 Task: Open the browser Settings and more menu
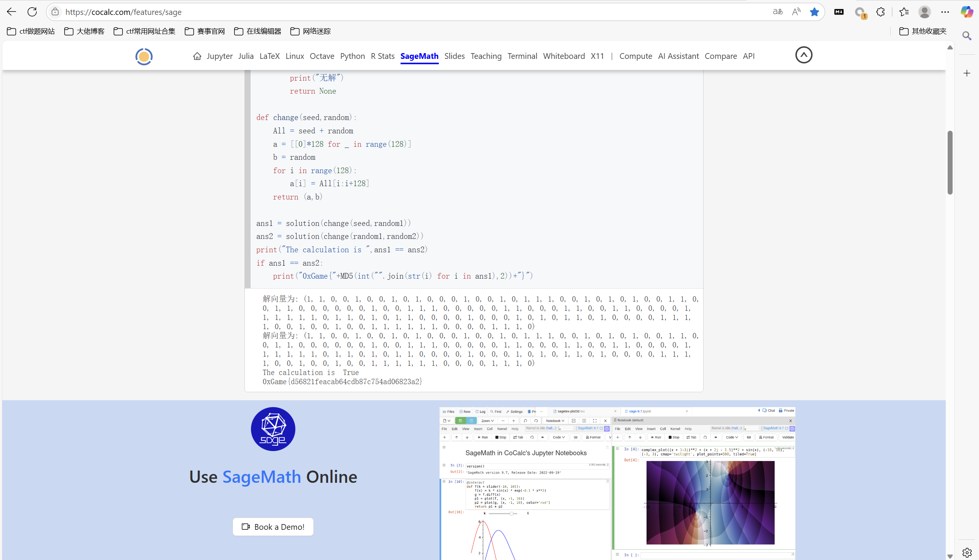tap(945, 12)
